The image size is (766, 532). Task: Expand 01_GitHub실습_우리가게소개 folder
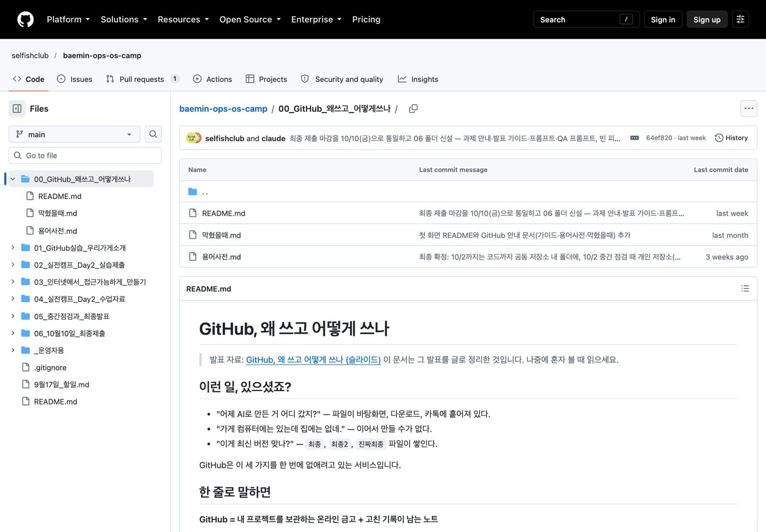pyautogui.click(x=13, y=248)
